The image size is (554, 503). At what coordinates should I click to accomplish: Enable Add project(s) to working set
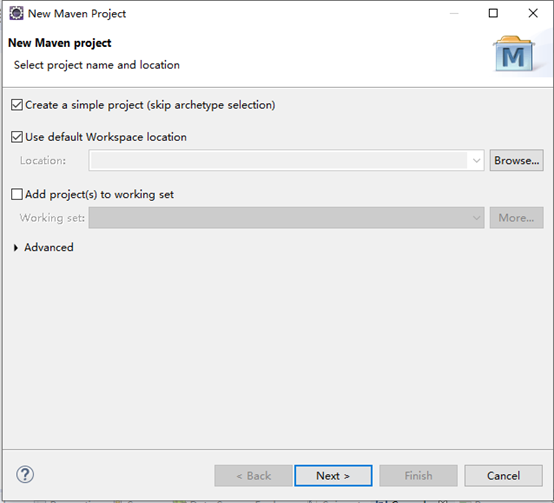click(x=17, y=194)
